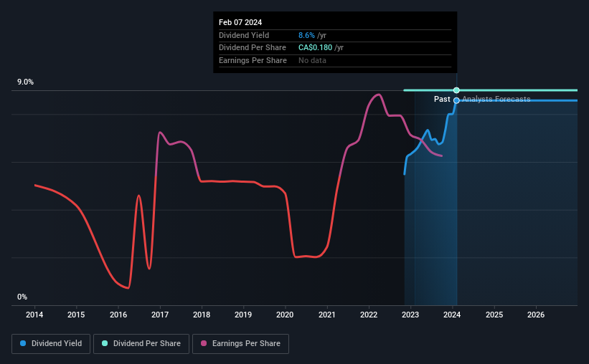The image size is (589, 364).
Task: Click the 2022 x-axis label
Action: pos(369,315)
